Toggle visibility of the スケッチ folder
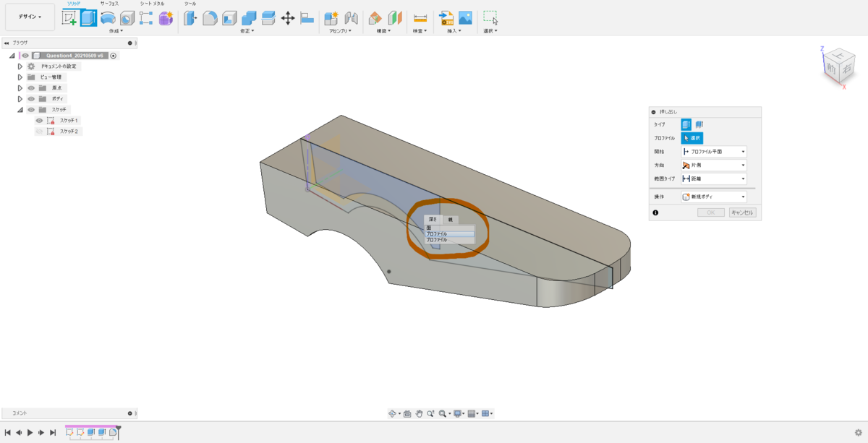 (x=31, y=110)
